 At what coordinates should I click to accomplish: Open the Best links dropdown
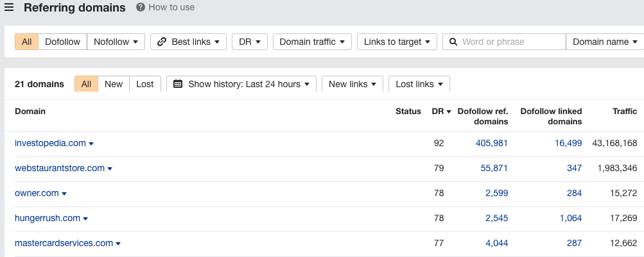coord(189,42)
